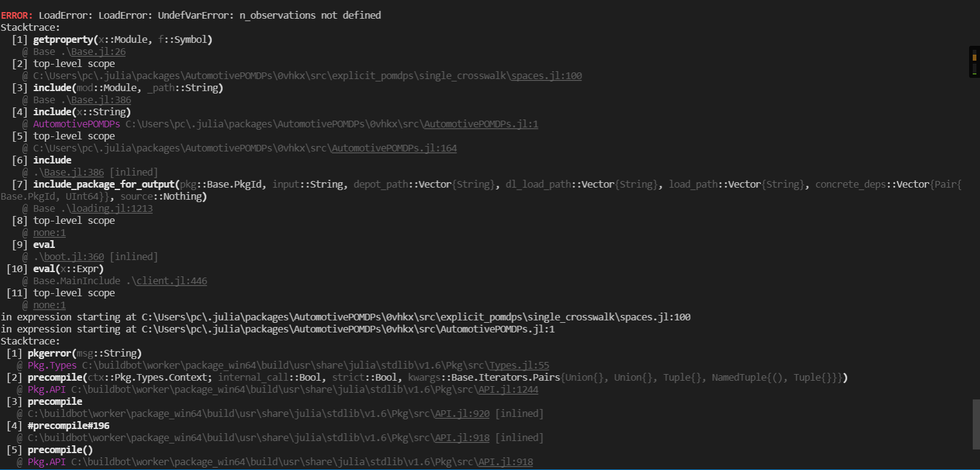Viewport: 980px width, 470px height.
Task: Click Base.MainInclude module text
Action: tap(77, 281)
